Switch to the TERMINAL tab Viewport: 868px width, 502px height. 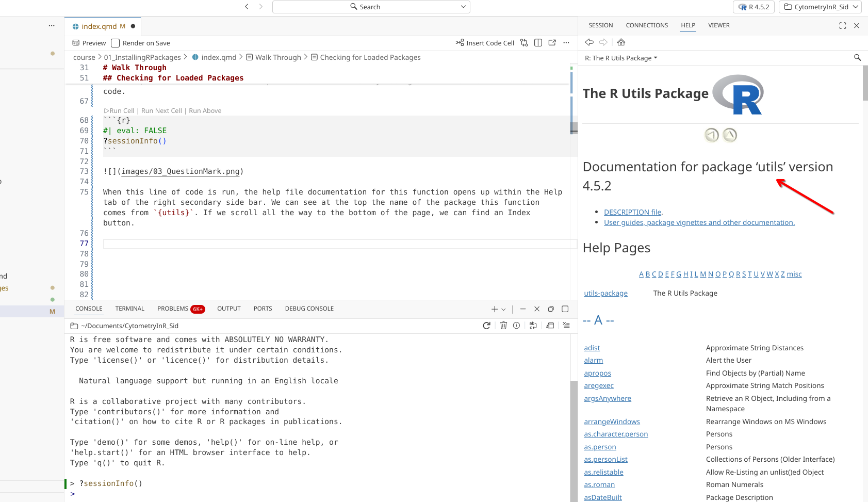(x=129, y=309)
